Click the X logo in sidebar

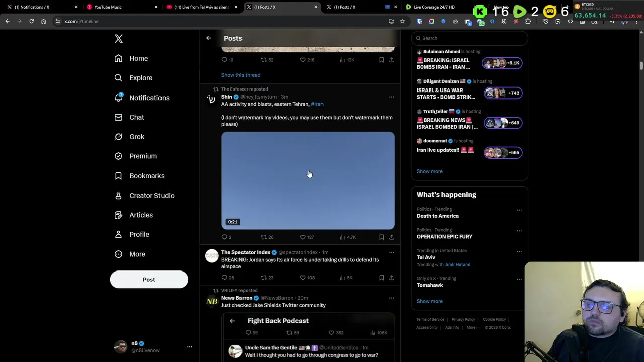[x=118, y=39]
